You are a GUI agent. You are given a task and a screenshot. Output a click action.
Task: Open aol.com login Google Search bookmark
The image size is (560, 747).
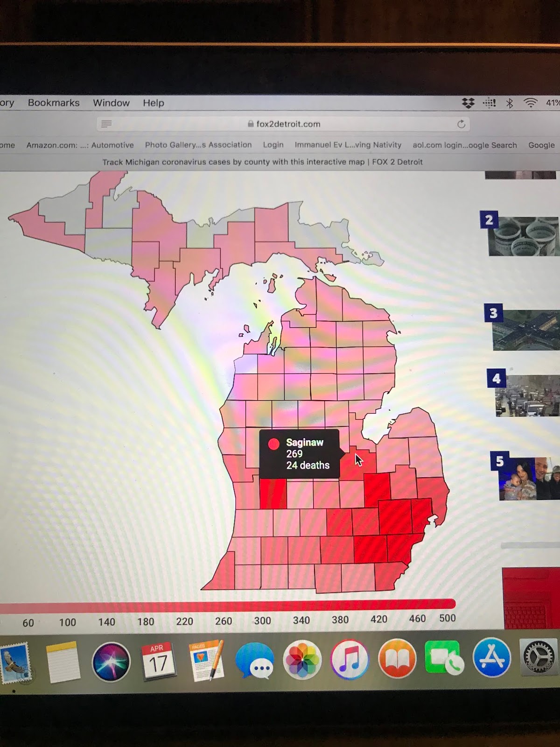coord(465,145)
